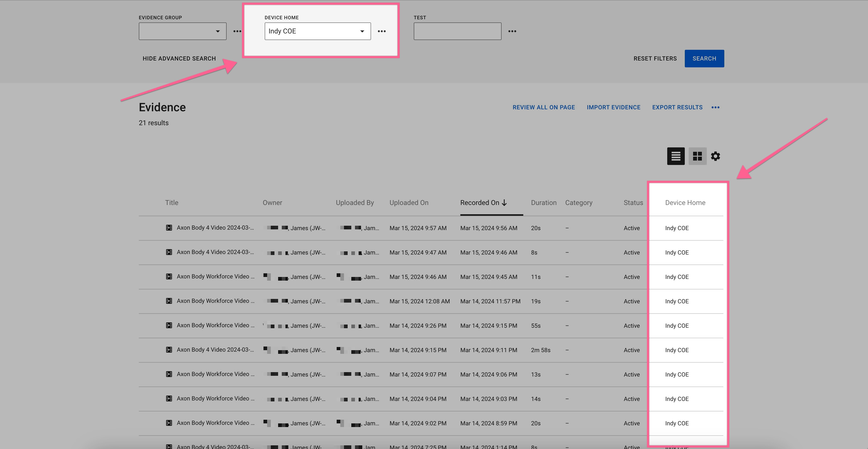Sort by Device Home column header
This screenshot has width=868, height=449.
coord(685,203)
